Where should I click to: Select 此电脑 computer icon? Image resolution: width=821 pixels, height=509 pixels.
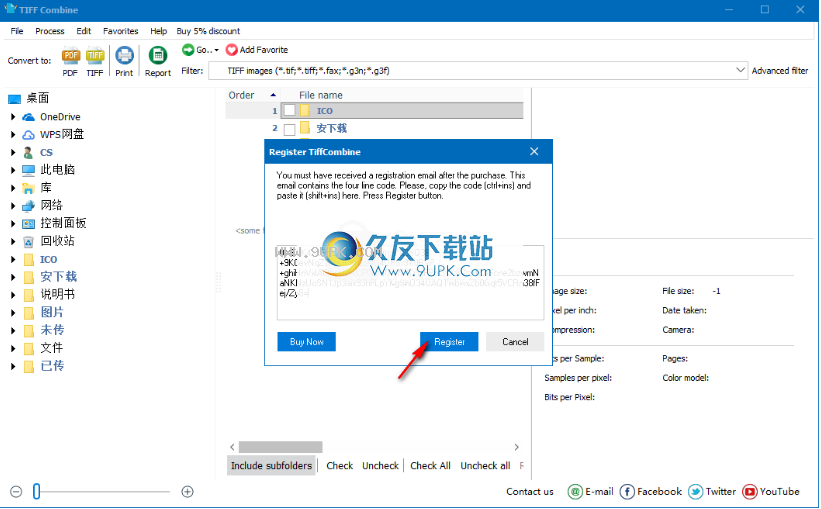coord(28,170)
